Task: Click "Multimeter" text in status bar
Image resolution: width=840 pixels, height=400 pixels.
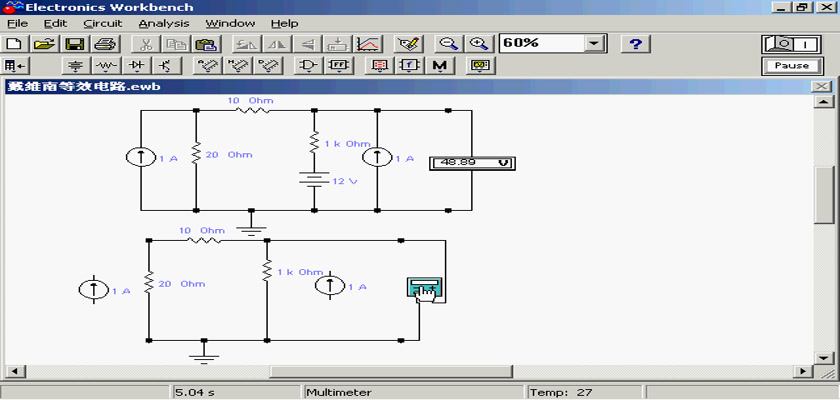Action: [339, 393]
